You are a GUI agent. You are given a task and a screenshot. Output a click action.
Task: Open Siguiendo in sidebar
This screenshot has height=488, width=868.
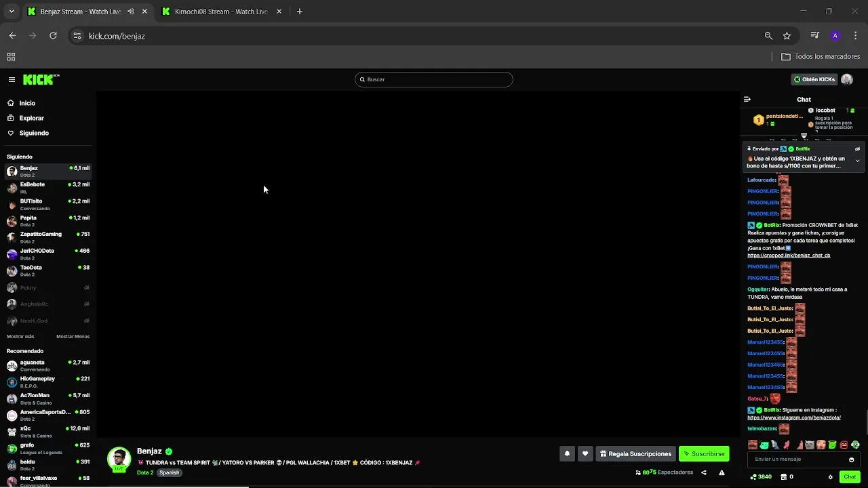tap(34, 133)
